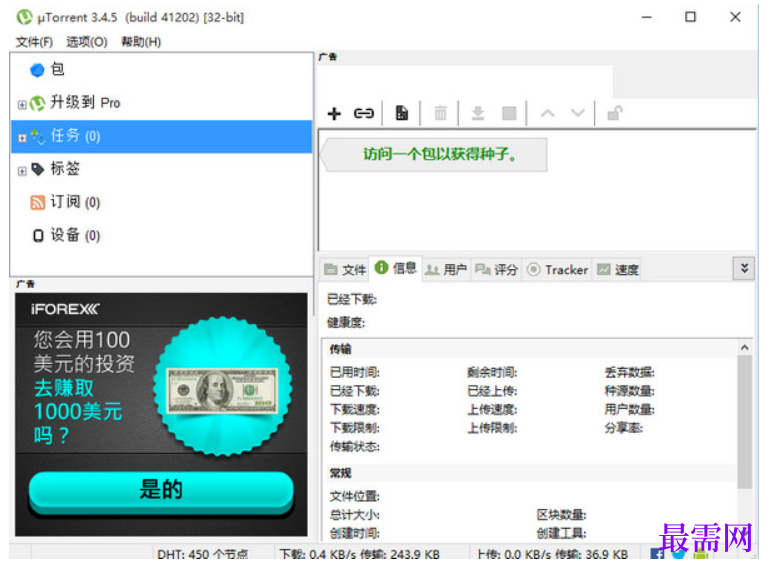Click the Move Down Queue arrow

coord(578,113)
